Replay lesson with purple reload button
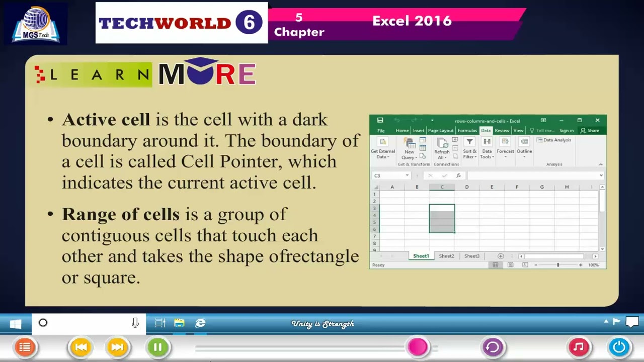Image resolution: width=644 pixels, height=362 pixels. tap(492, 347)
